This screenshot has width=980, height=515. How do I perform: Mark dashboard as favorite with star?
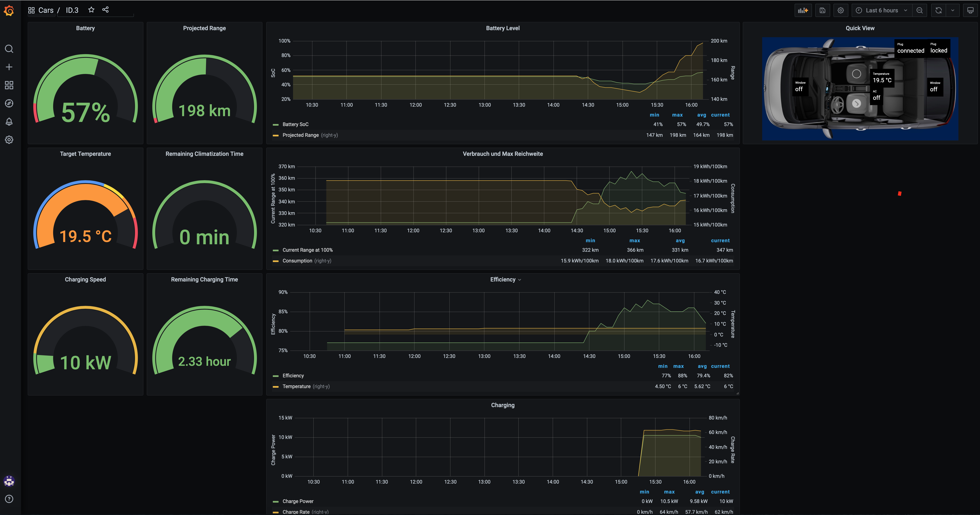coord(91,10)
